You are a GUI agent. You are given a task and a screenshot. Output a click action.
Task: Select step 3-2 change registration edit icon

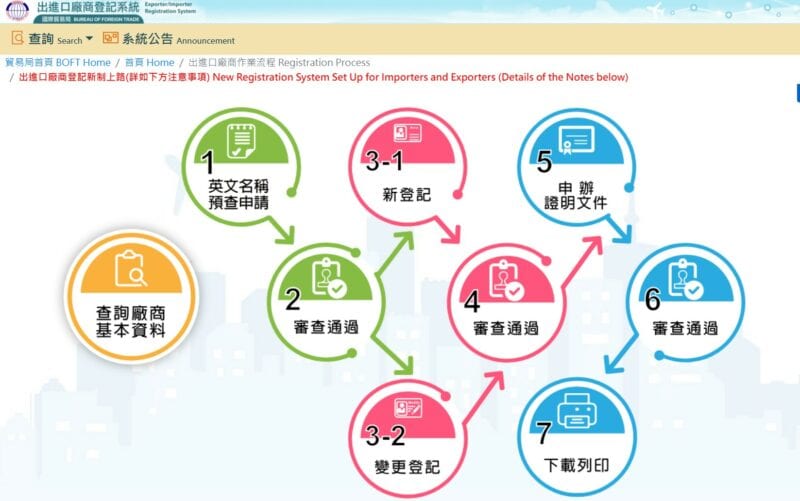click(x=408, y=408)
